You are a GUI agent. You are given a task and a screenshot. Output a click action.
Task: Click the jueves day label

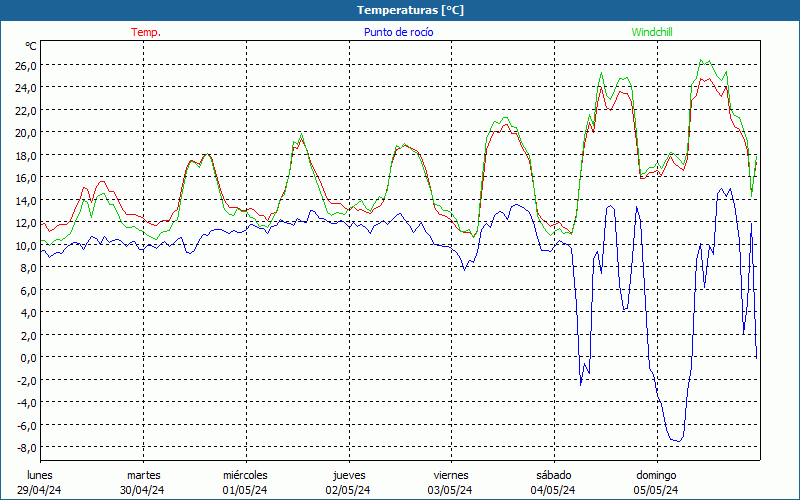[349, 475]
